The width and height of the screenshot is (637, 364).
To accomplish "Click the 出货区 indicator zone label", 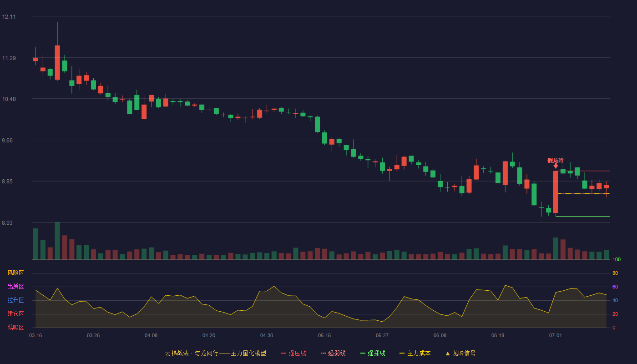I will pos(15,287).
